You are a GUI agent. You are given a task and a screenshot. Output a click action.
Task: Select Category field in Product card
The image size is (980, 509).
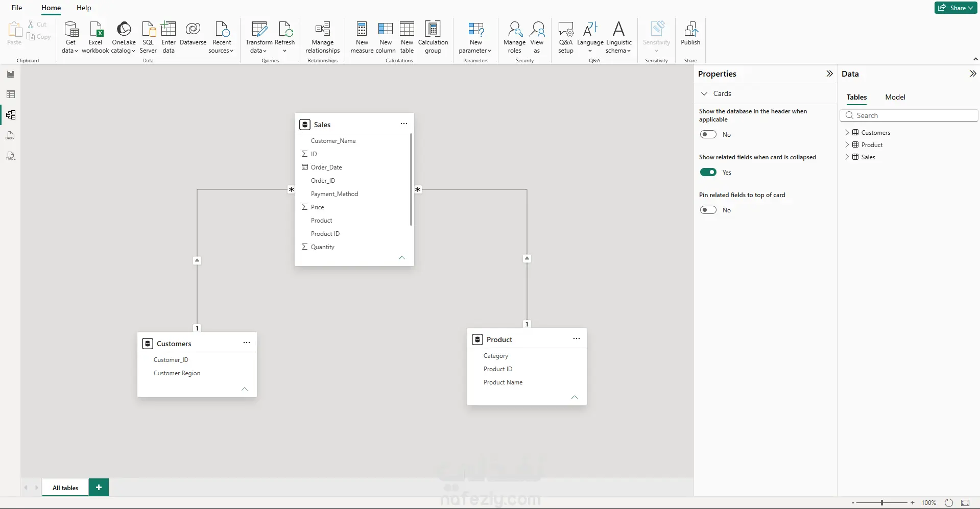click(496, 356)
